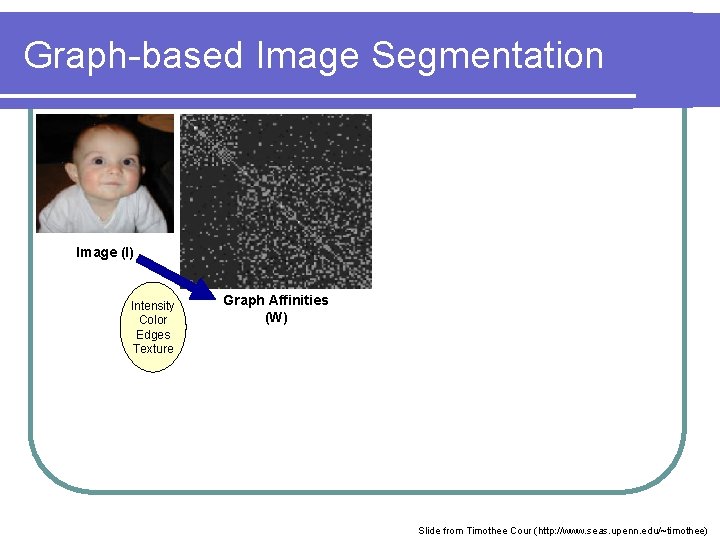Click the blue arrow shape
720x540 pixels.
click(177, 278)
